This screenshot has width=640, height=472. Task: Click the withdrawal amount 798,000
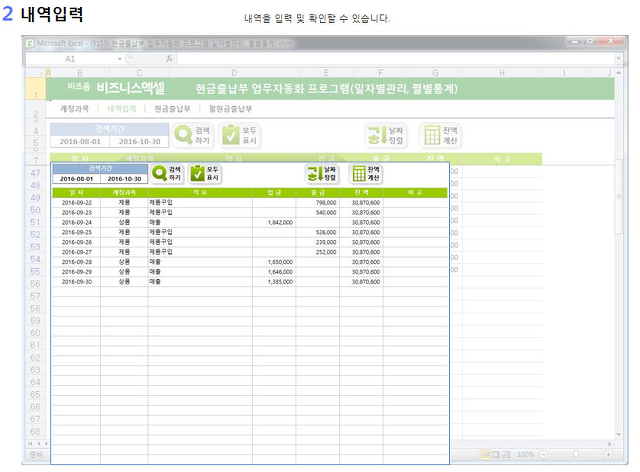click(326, 203)
